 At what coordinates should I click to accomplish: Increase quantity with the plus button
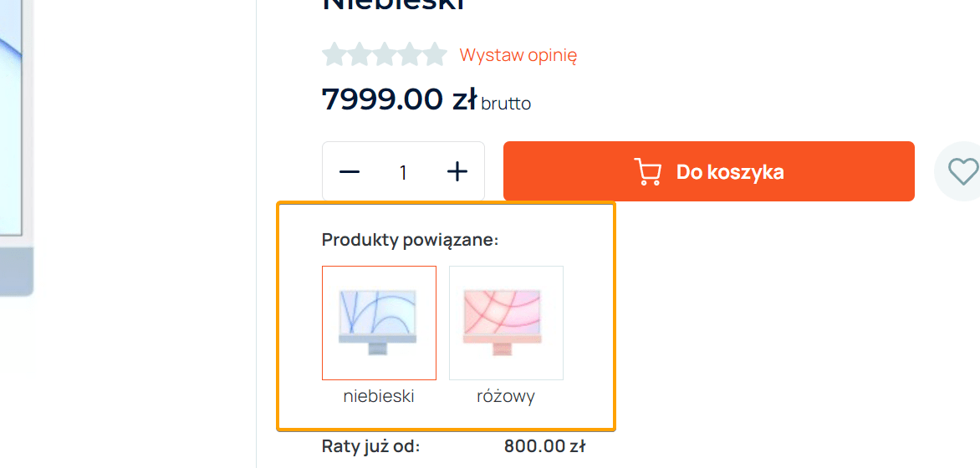click(x=457, y=172)
